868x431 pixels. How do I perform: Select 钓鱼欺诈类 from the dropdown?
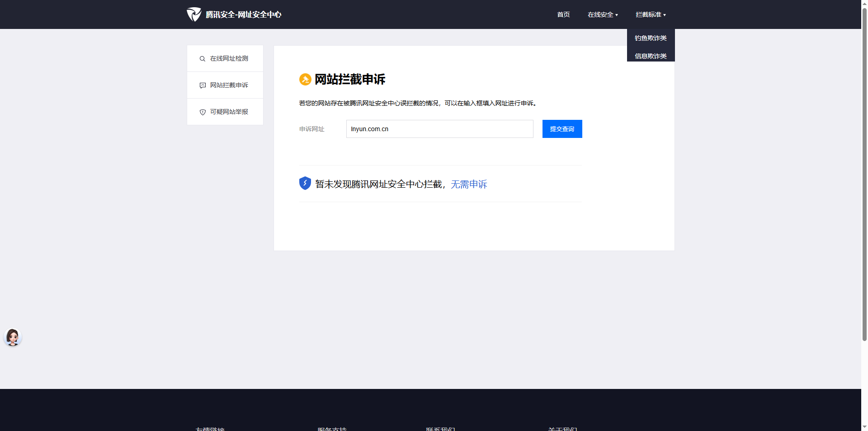[651, 38]
